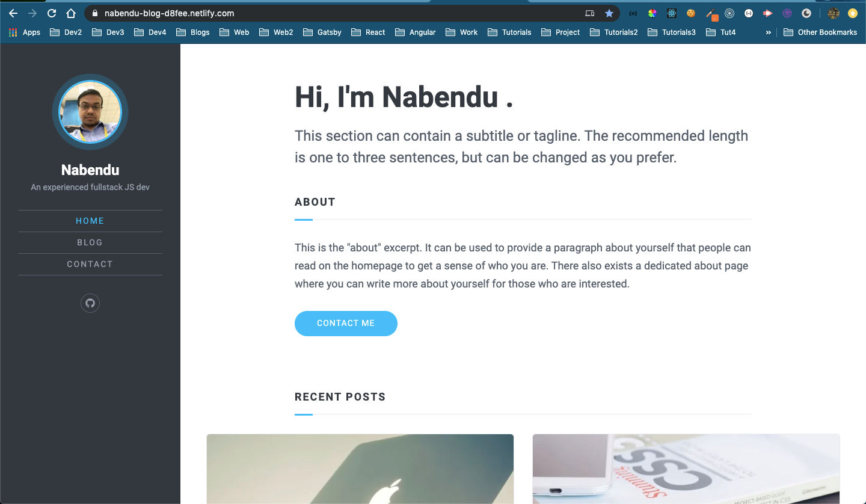Expand the Gatsby bookmarks folder

coord(322,32)
